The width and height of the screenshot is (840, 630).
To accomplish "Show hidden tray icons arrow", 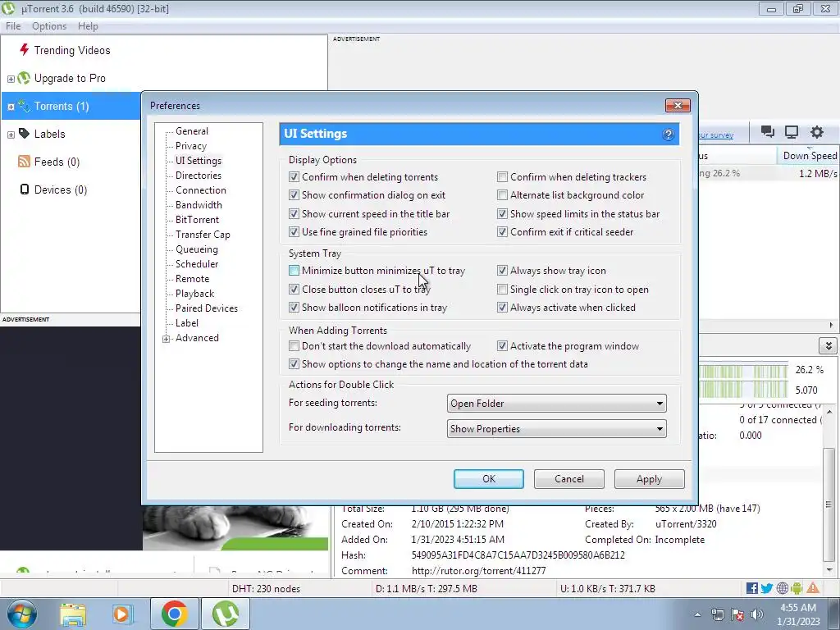I will (x=697, y=614).
